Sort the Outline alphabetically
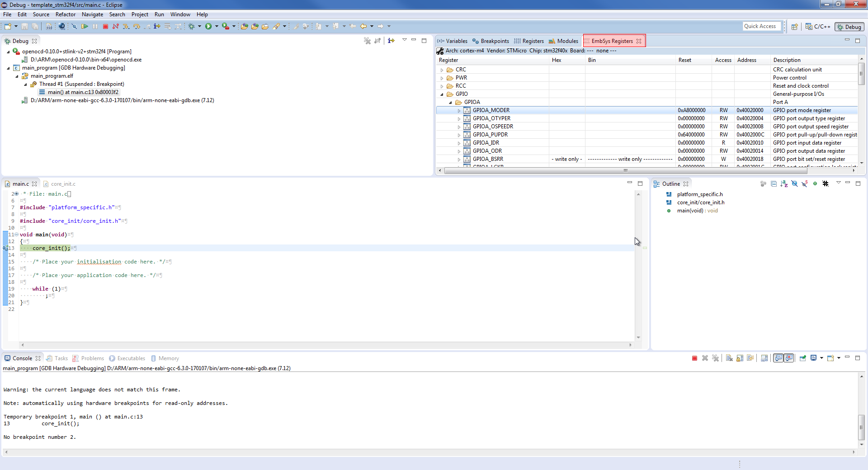 tap(784, 184)
